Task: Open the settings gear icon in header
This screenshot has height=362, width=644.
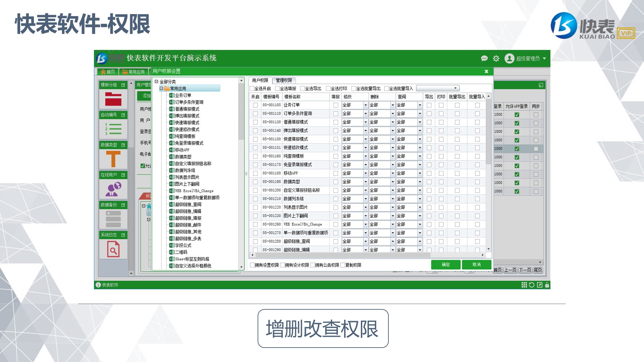Action: click(496, 58)
